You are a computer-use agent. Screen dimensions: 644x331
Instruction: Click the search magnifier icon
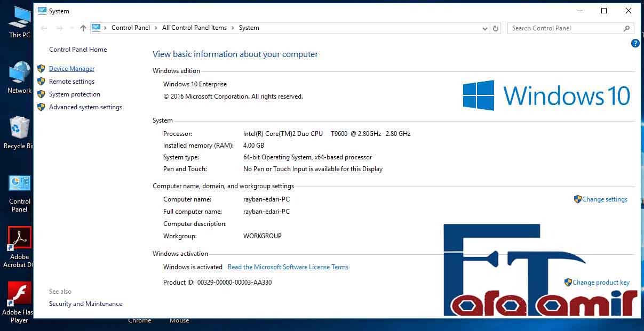point(627,28)
